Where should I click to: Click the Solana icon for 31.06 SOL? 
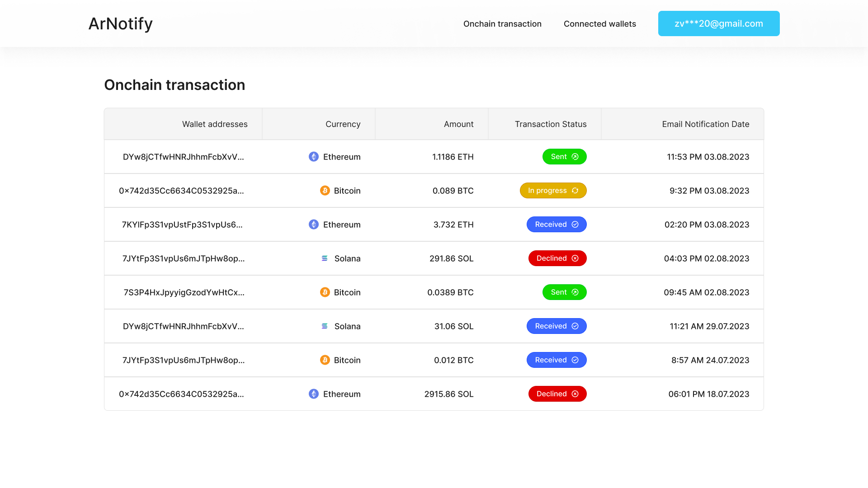point(325,326)
